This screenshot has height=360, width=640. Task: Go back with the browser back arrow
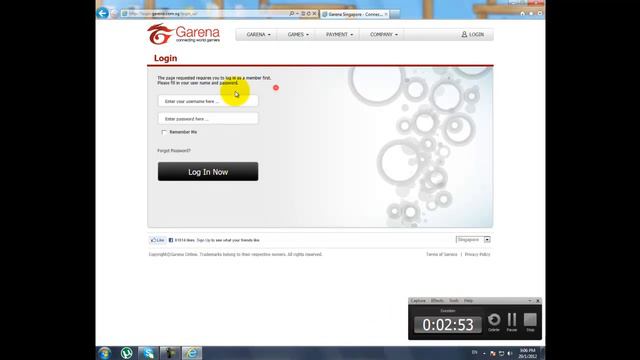(x=102, y=13)
